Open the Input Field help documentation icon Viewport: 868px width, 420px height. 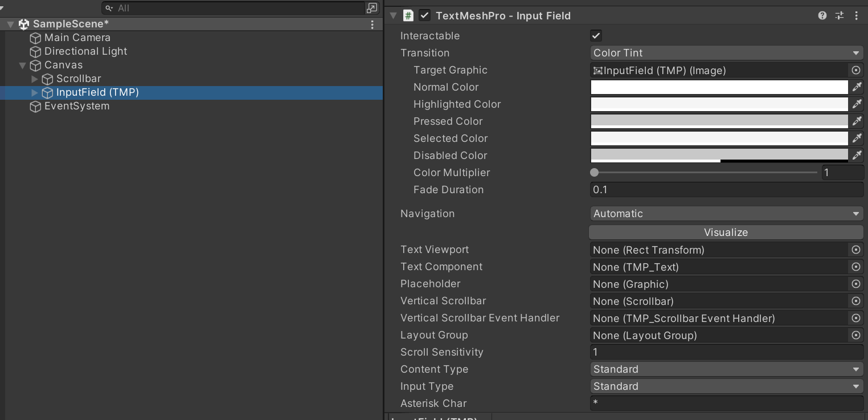click(822, 15)
